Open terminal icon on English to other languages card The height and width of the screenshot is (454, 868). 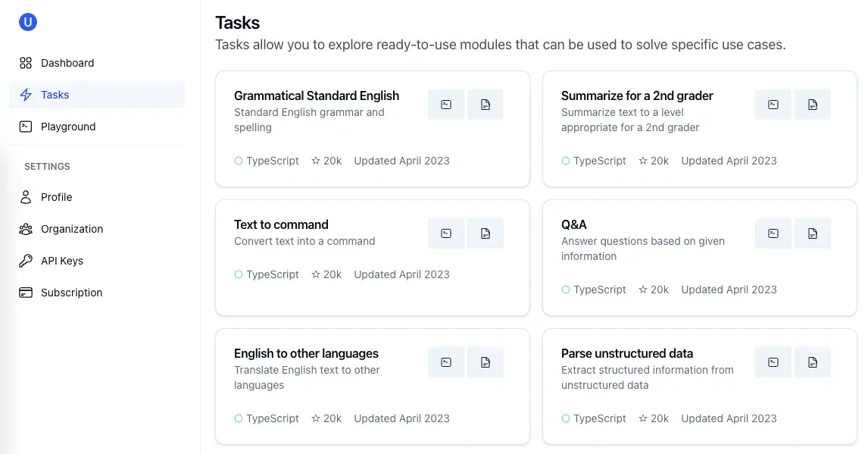click(x=446, y=362)
